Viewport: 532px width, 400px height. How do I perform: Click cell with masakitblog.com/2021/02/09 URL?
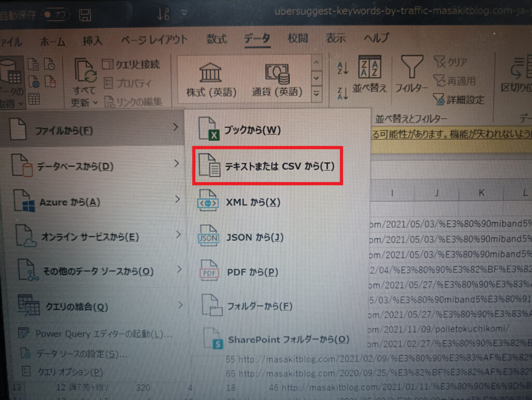385,358
